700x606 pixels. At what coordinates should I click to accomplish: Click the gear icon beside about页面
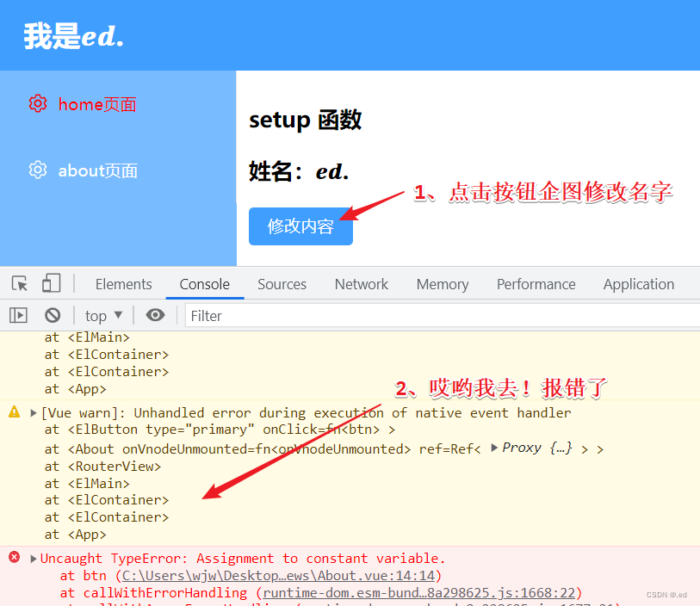point(37,170)
